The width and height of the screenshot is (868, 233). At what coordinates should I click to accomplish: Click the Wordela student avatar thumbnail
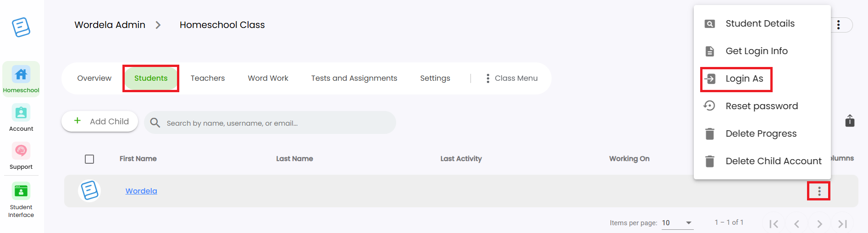89,191
